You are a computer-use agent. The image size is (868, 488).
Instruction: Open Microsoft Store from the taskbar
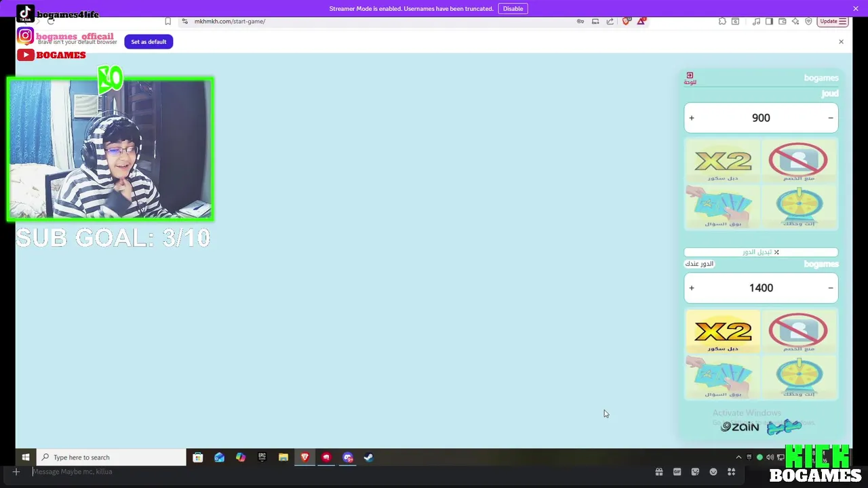[x=198, y=457]
